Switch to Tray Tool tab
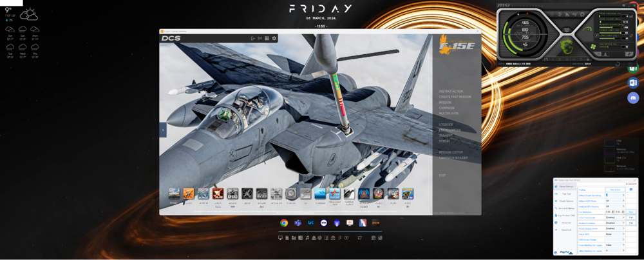The height and width of the screenshot is (260, 644). (566, 194)
